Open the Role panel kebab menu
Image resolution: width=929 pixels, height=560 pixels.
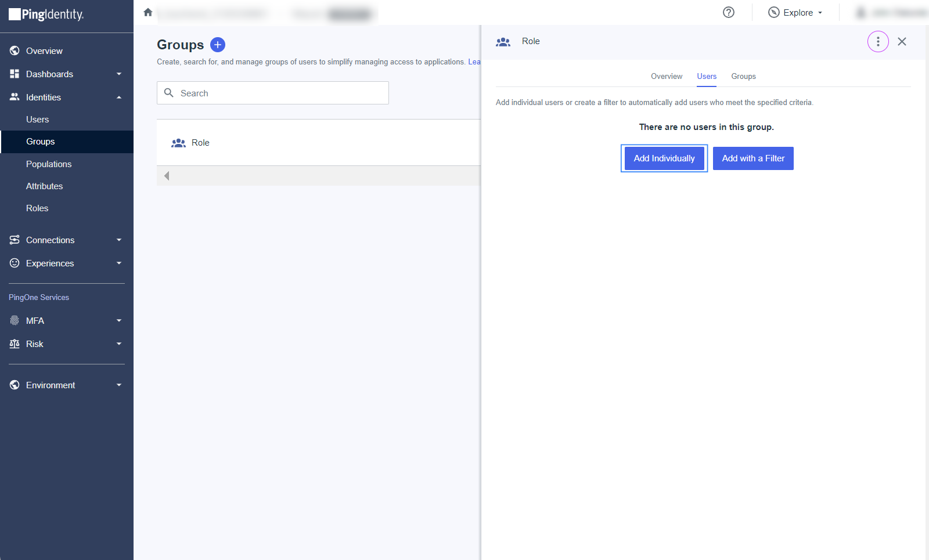coord(878,42)
